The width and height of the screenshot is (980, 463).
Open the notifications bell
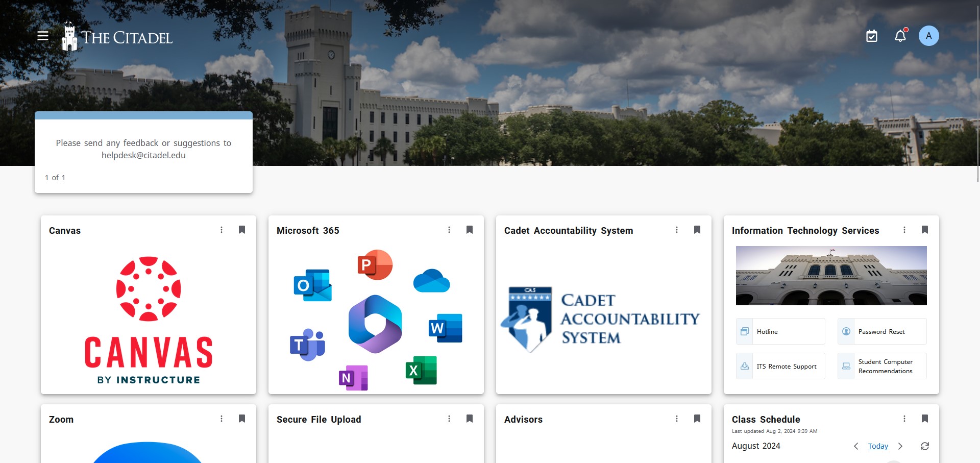coord(900,36)
